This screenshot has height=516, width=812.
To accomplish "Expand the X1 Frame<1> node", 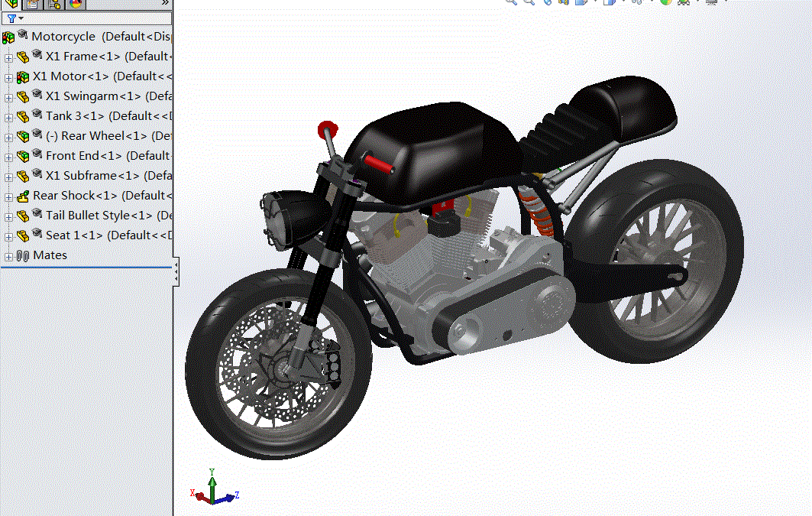I will pyautogui.click(x=8, y=58).
